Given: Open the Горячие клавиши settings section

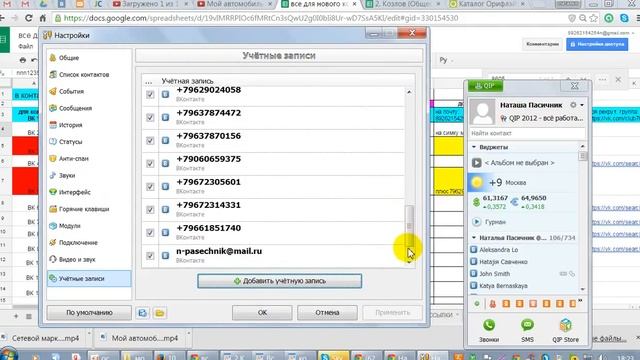Looking at the screenshot, I should [84, 209].
